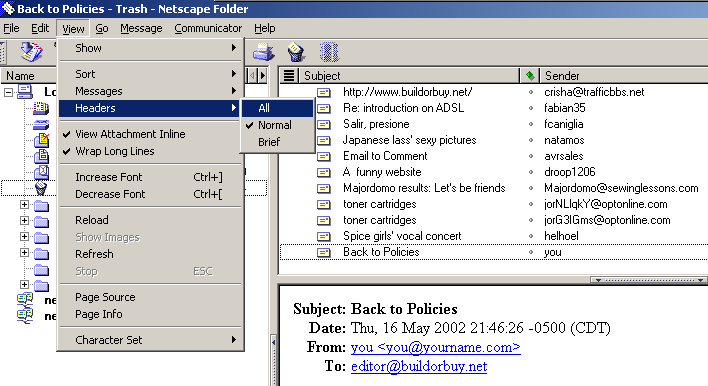Toggle read dot for 'Japanese lass' message
The image size is (708, 386).
point(531,140)
